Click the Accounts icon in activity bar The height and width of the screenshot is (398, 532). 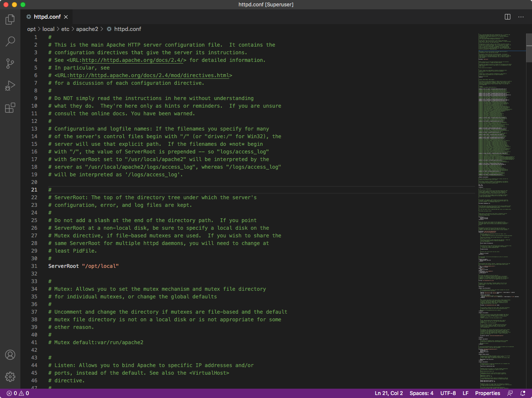pos(10,355)
